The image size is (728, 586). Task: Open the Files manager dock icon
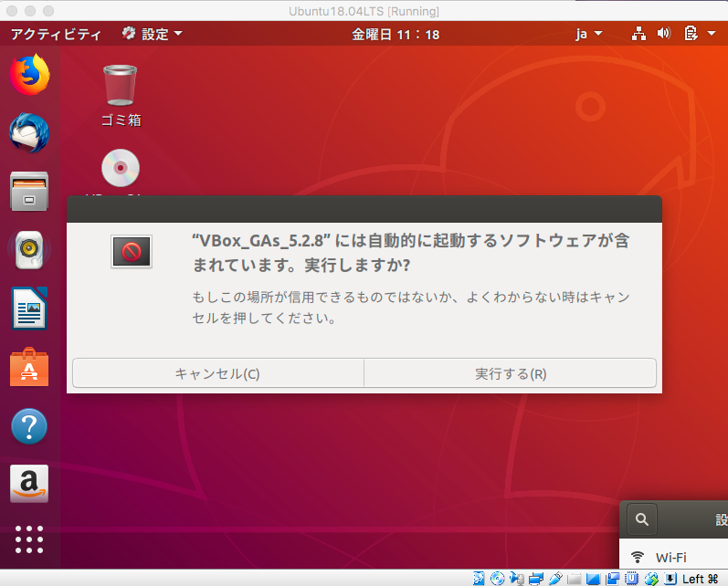[x=29, y=191]
